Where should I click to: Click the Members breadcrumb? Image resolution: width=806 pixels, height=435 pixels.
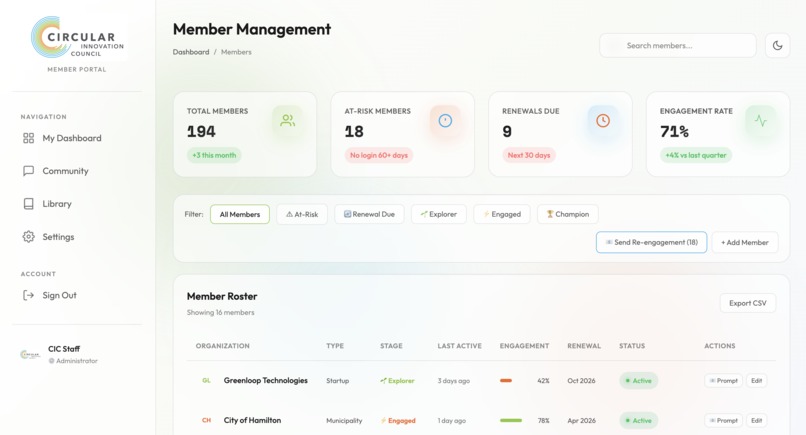pyautogui.click(x=236, y=52)
